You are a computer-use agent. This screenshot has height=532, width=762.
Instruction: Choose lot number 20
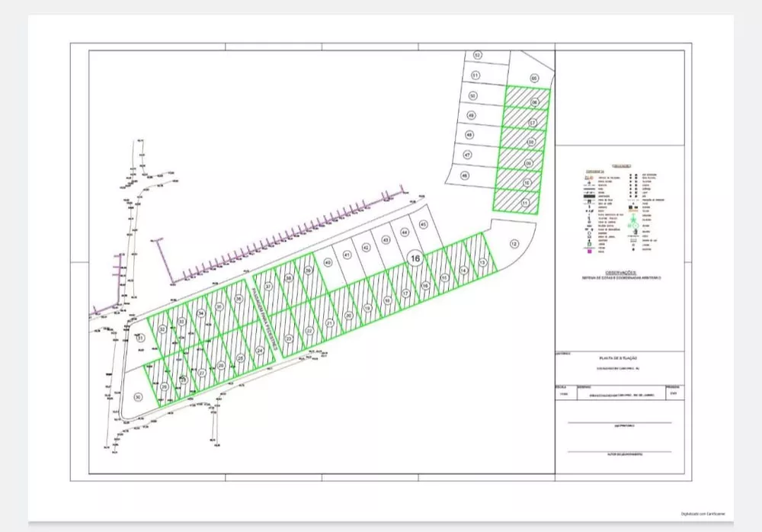[x=348, y=316]
